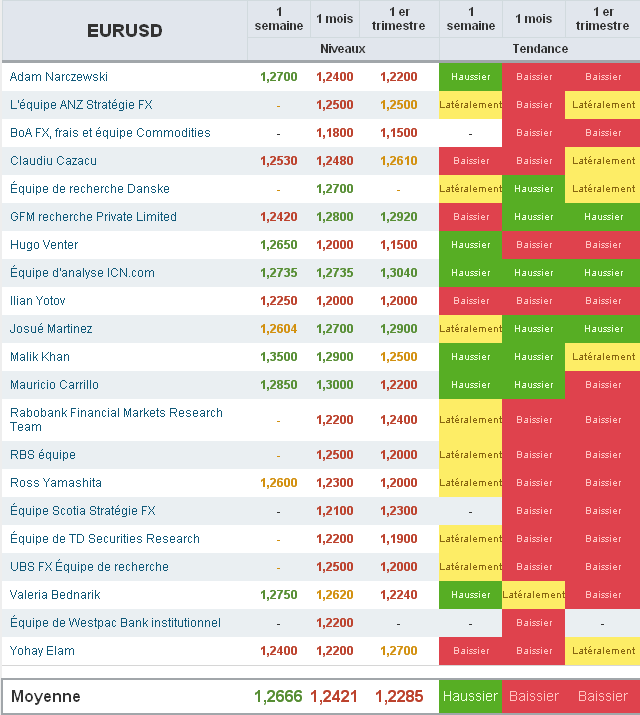Image resolution: width=640 pixels, height=715 pixels.
Task: Open Josué Martinez analyst link
Action: 51,328
